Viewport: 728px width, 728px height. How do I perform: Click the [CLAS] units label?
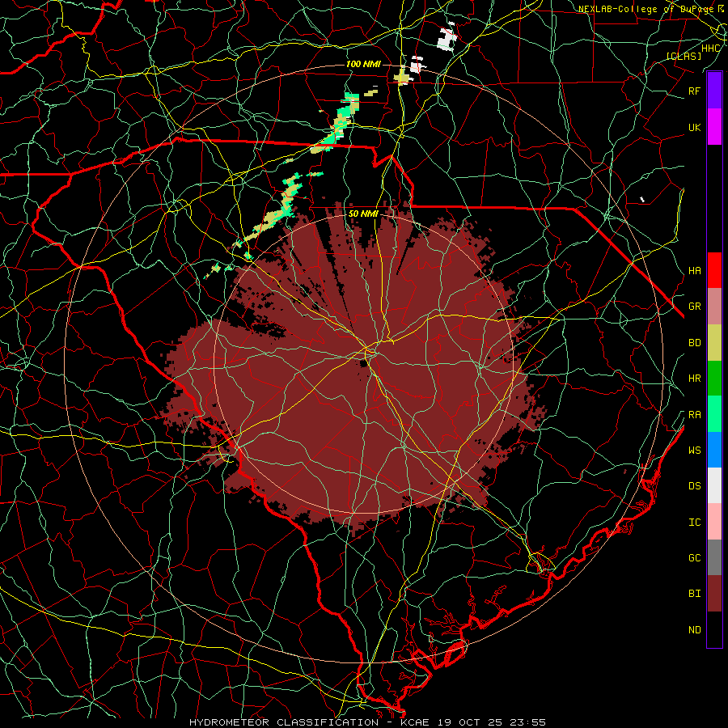(684, 56)
